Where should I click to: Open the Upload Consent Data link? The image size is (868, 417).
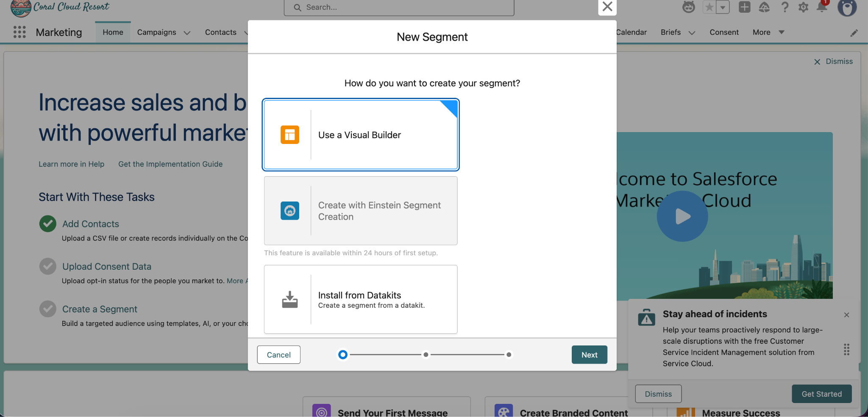(107, 267)
